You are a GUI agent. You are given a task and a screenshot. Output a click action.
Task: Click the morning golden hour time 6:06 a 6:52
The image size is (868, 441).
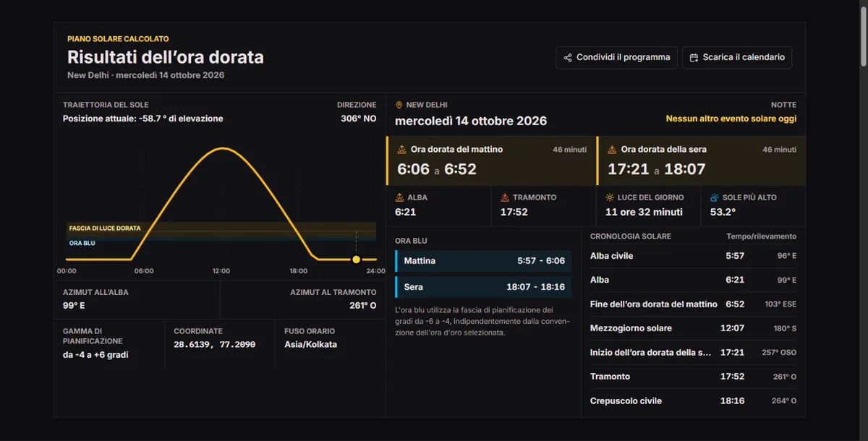tap(437, 169)
